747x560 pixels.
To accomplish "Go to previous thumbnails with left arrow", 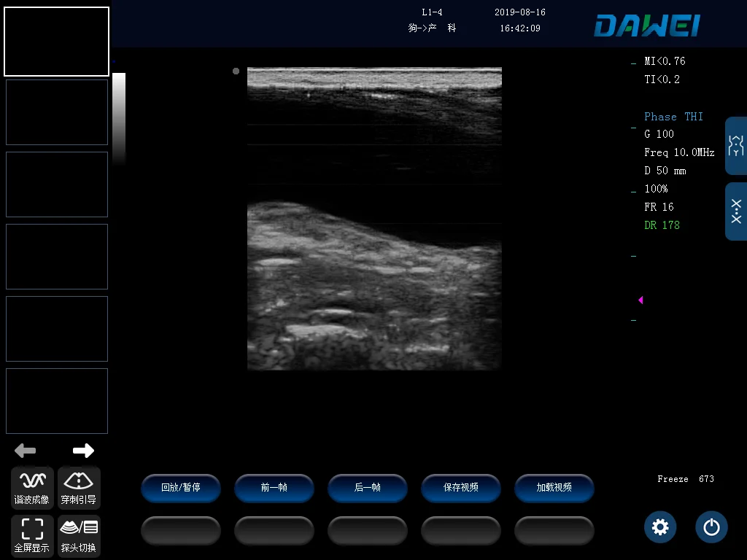I will (x=26, y=450).
